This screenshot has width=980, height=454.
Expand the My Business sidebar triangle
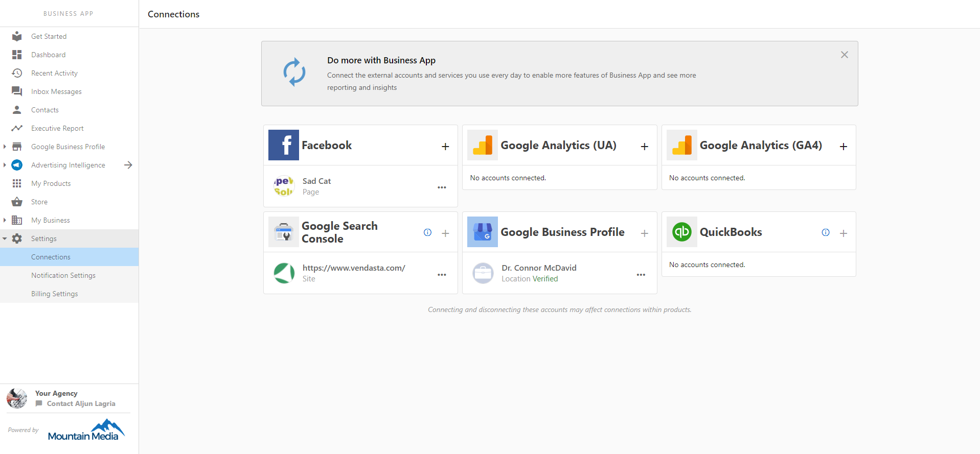tap(5, 220)
